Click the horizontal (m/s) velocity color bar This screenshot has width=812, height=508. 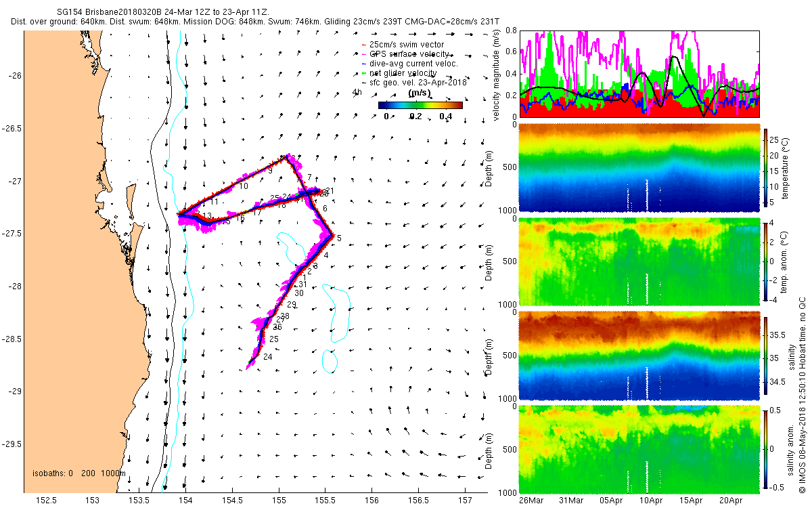pyautogui.click(x=420, y=105)
